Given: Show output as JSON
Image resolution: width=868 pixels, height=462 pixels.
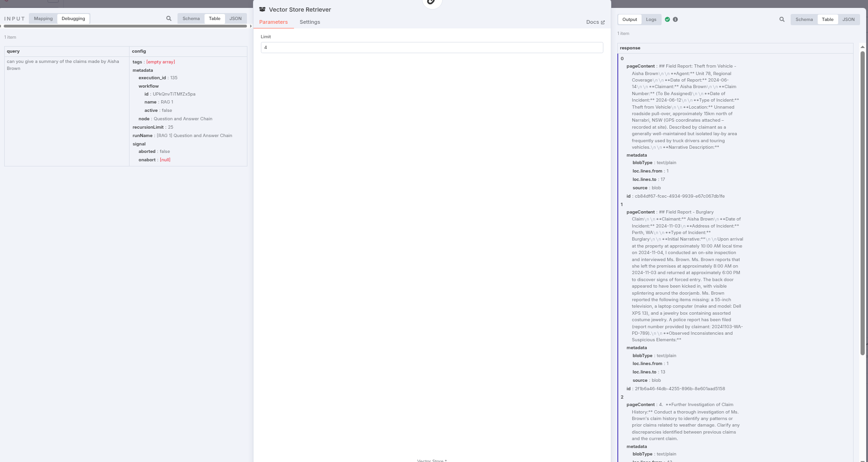Looking at the screenshot, I should click(848, 20).
